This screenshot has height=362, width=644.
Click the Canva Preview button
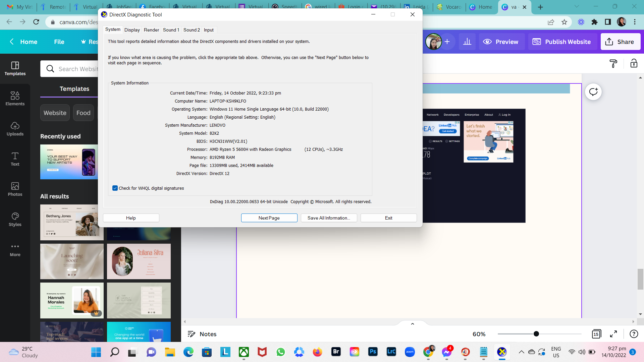point(501,42)
